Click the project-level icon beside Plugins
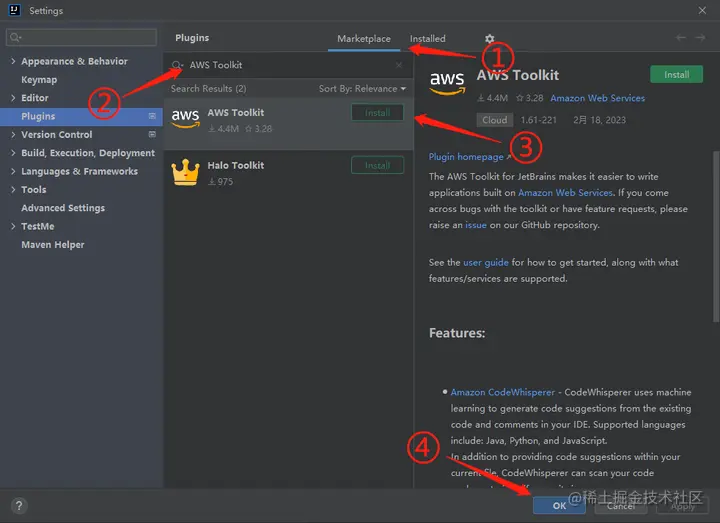 click(152, 116)
